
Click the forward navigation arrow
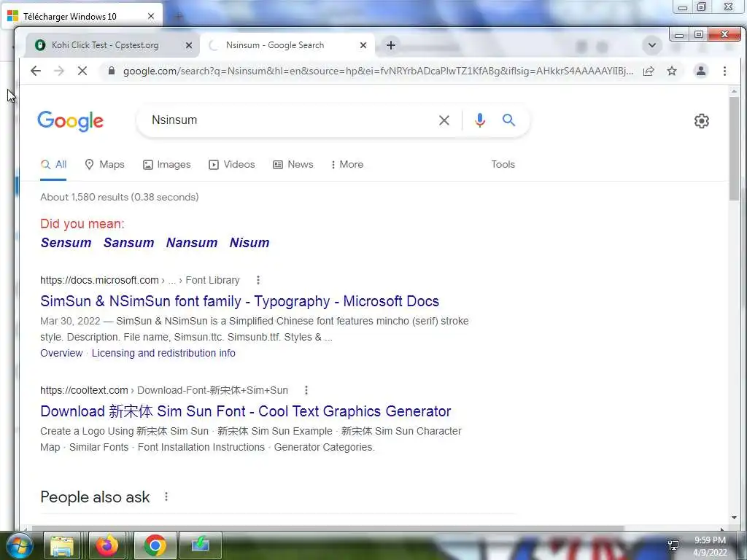(x=59, y=71)
